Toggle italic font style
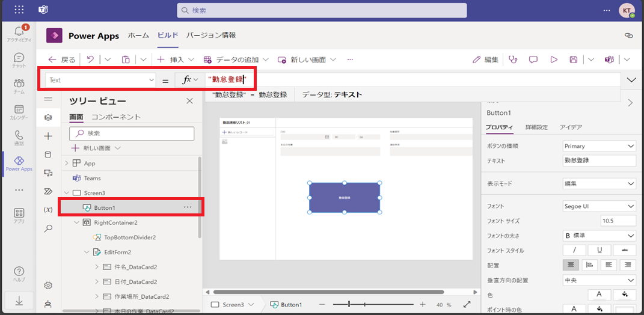This screenshot has height=315, width=644. (x=574, y=250)
